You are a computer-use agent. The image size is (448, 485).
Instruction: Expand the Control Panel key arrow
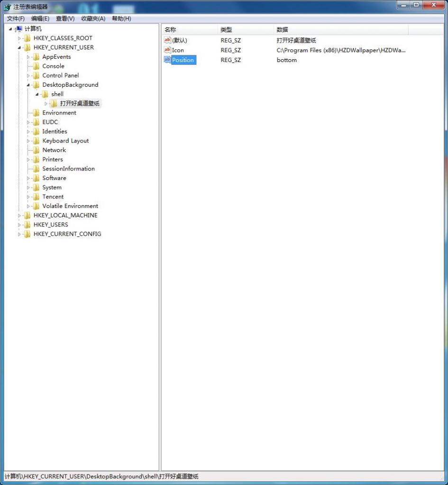tap(28, 75)
